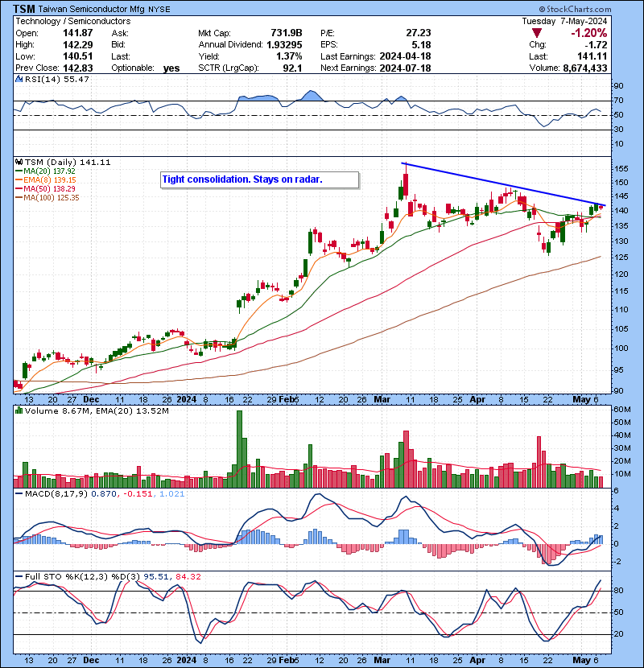644x668 pixels.
Task: Click the icon beside Full STO label
Action: [18, 575]
